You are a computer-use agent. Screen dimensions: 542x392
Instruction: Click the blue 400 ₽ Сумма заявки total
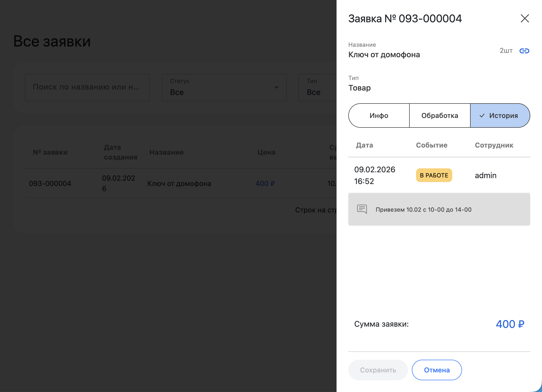click(x=510, y=324)
